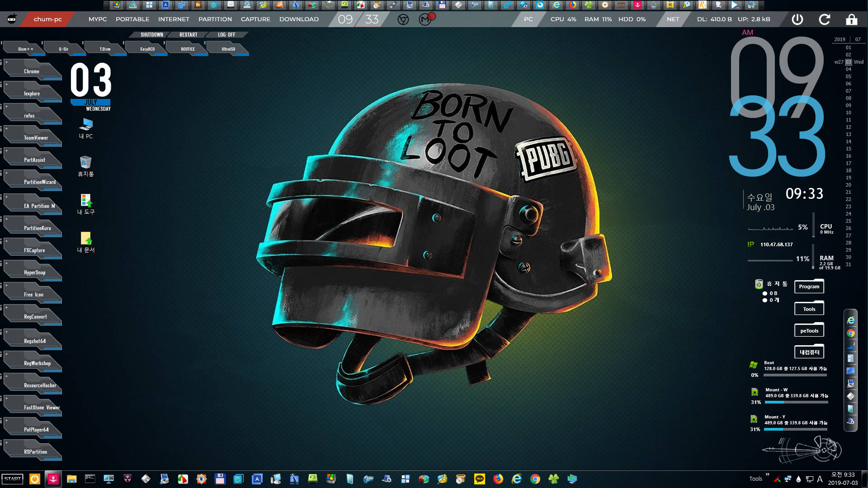Open the Tools folder widget
The width and height of the screenshot is (868, 488).
(x=809, y=308)
